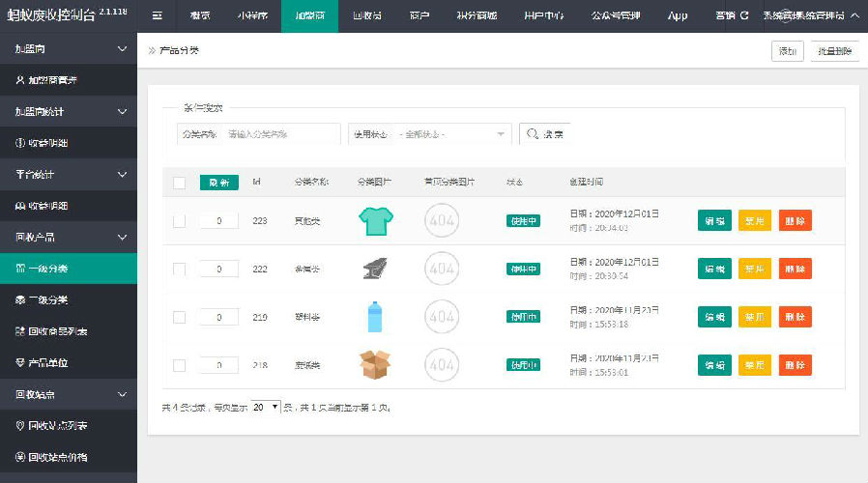
Task: Click the green 刷新 button in the table header
Action: (x=219, y=183)
